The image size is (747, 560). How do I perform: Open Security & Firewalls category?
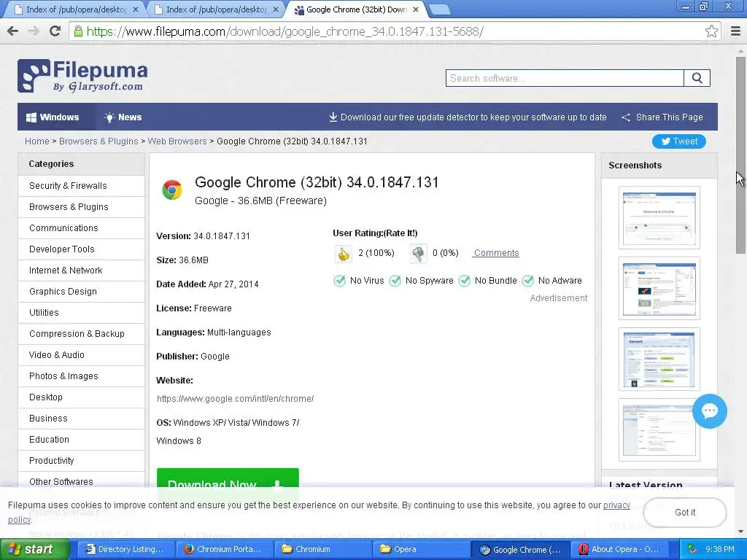(x=81, y=186)
